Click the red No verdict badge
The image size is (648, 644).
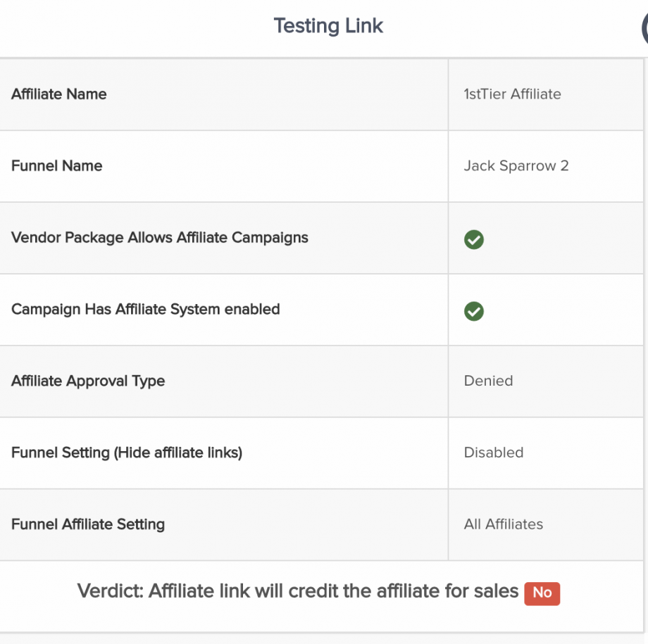tap(542, 593)
